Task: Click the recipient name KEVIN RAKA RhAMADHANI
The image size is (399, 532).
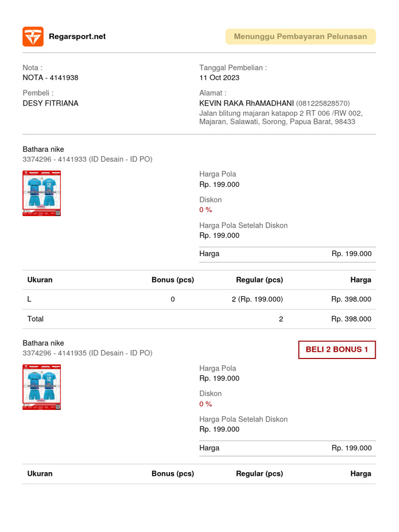Action: (246, 103)
